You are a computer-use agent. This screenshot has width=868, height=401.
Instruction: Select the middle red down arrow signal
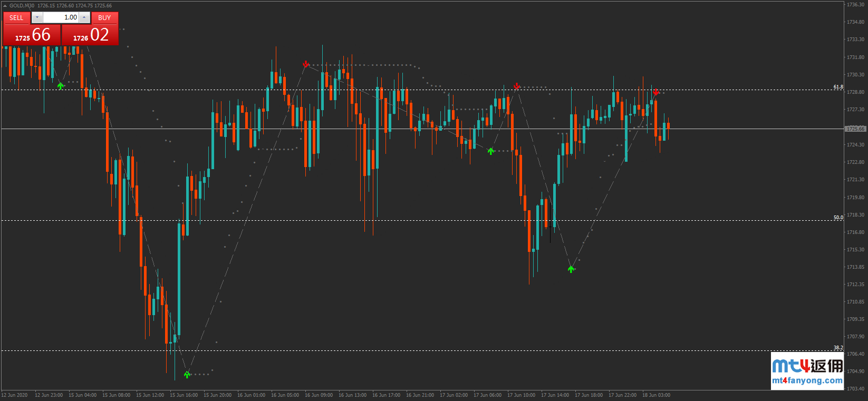click(x=517, y=86)
